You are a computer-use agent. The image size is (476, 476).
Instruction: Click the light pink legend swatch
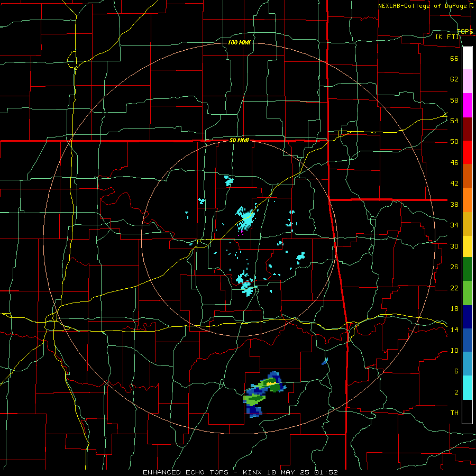pos(467,81)
